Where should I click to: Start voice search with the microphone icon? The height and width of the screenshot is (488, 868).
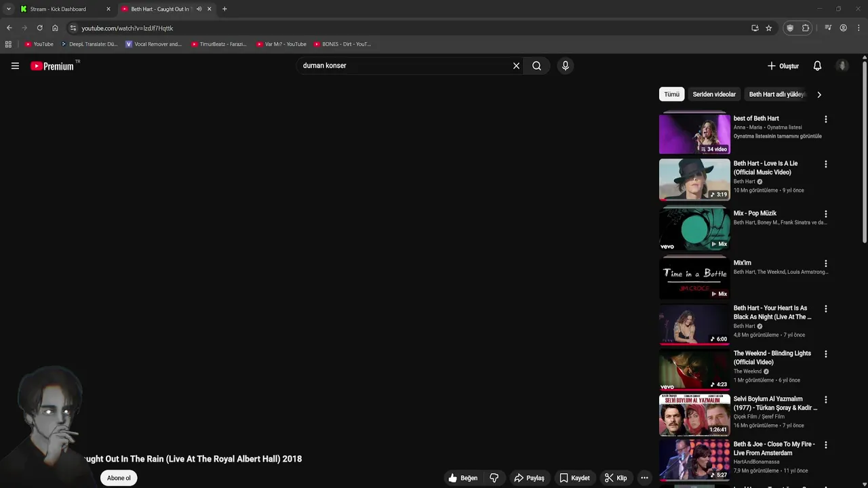pos(566,66)
